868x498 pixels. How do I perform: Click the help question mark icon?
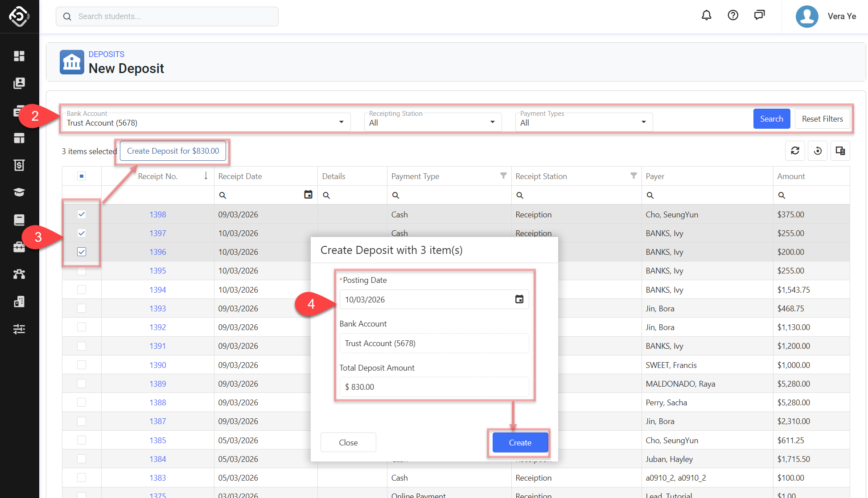733,16
